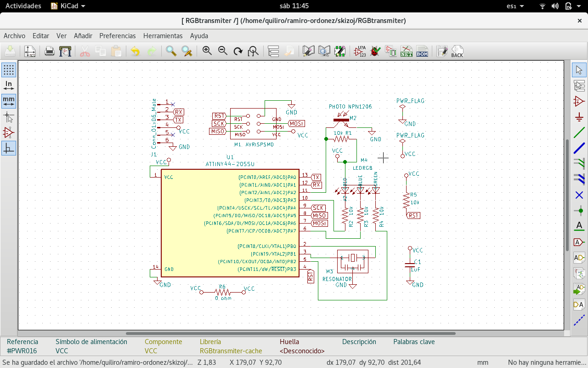Toggle grid visibility in left toolbar

coord(9,70)
